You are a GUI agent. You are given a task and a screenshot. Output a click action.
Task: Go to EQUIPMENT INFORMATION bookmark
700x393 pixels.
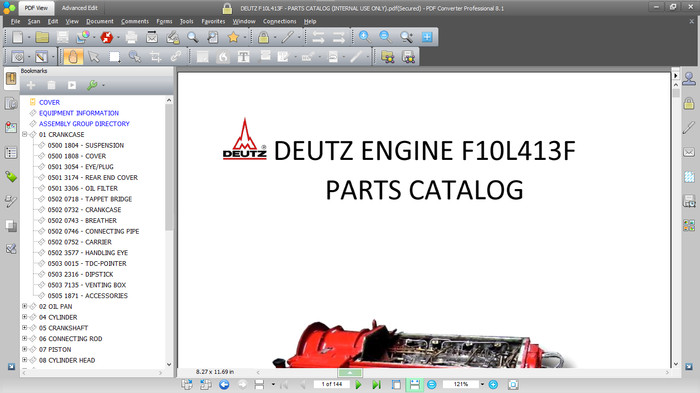point(79,113)
